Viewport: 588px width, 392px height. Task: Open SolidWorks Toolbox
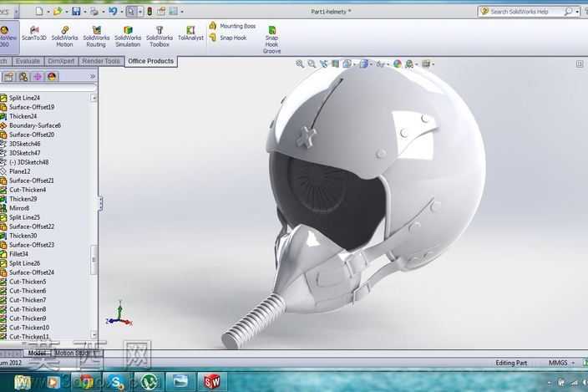click(160, 37)
